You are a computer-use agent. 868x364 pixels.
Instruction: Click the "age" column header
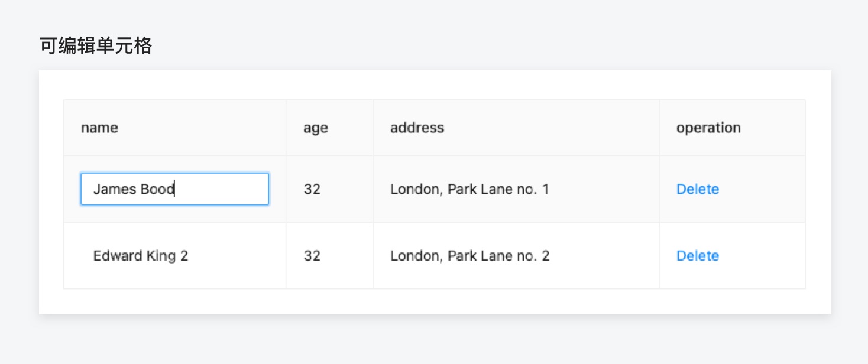[x=316, y=128]
